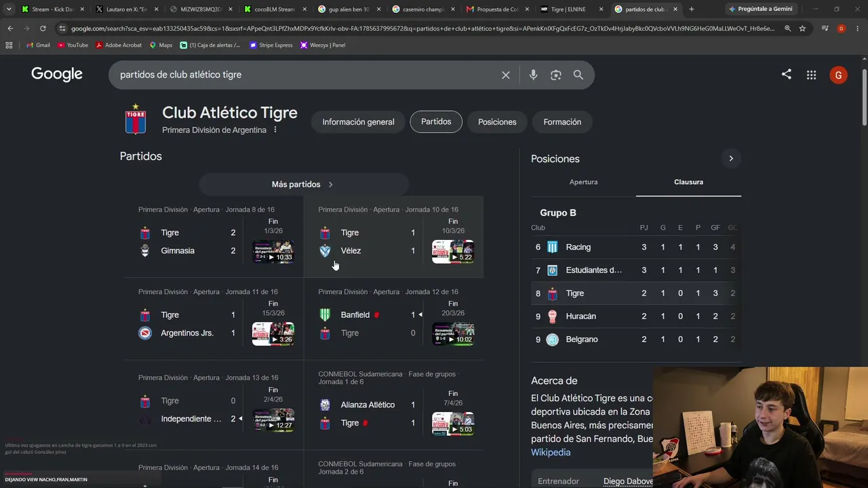Open the YouTube bookmark
This screenshot has height=488, width=868.
coord(73,45)
